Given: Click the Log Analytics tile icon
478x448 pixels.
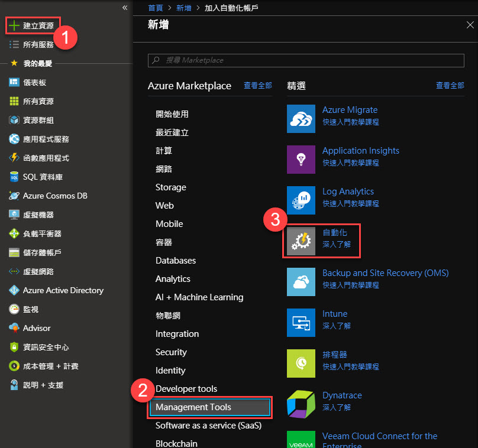Looking at the screenshot, I should (x=301, y=200).
